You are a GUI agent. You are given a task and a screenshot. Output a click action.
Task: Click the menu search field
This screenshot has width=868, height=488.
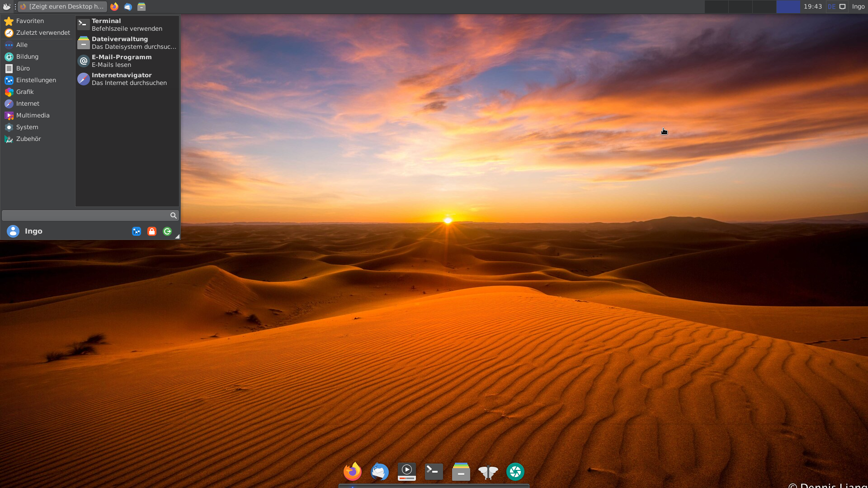click(x=86, y=216)
